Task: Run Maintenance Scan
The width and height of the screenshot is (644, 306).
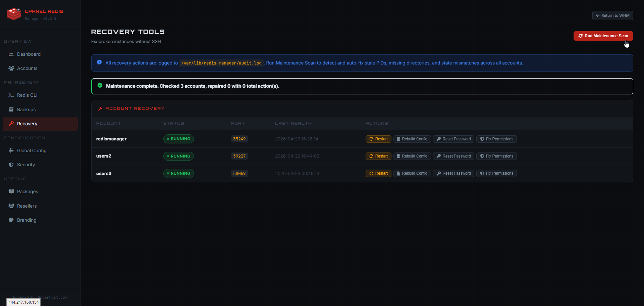Action: (x=603, y=36)
